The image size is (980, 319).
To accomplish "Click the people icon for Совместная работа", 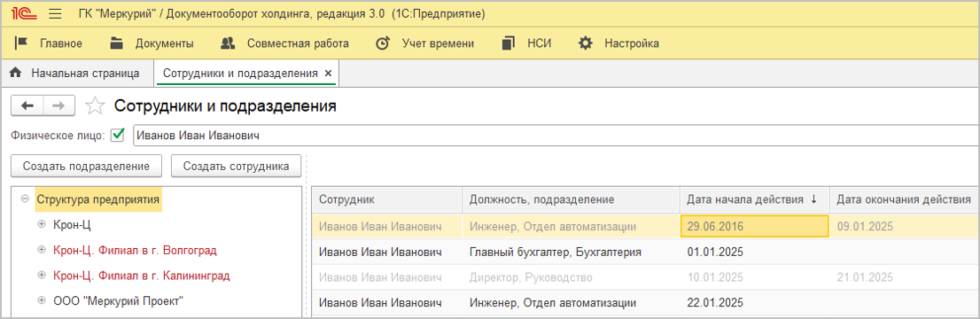I will coord(228,43).
